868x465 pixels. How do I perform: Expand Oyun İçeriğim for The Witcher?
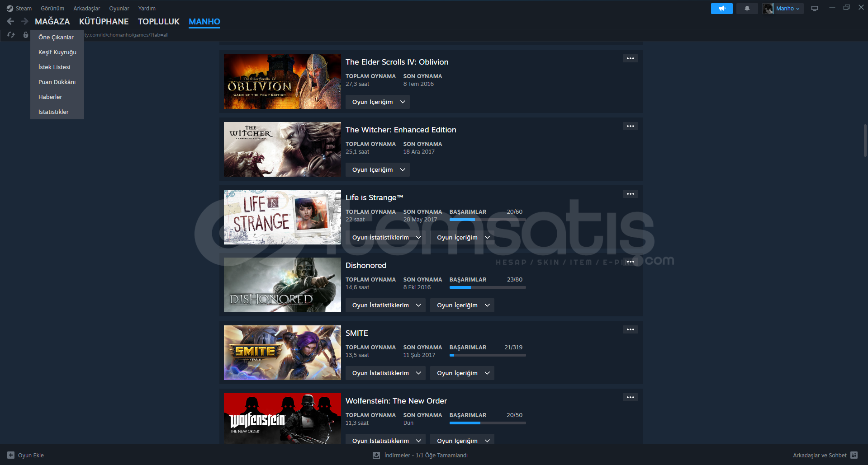(x=378, y=169)
